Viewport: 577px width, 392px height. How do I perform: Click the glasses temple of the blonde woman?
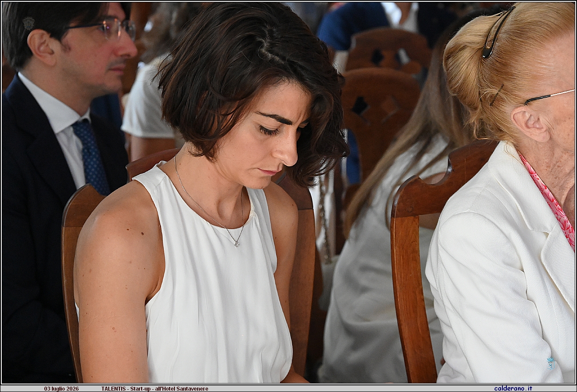pos(549,96)
